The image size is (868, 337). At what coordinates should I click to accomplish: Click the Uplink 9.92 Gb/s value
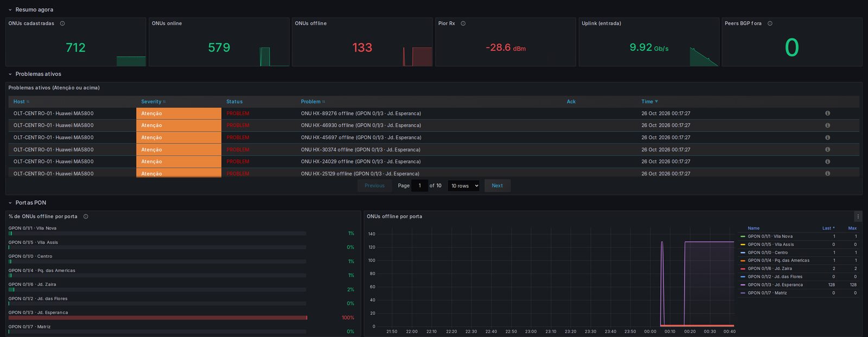click(x=649, y=48)
